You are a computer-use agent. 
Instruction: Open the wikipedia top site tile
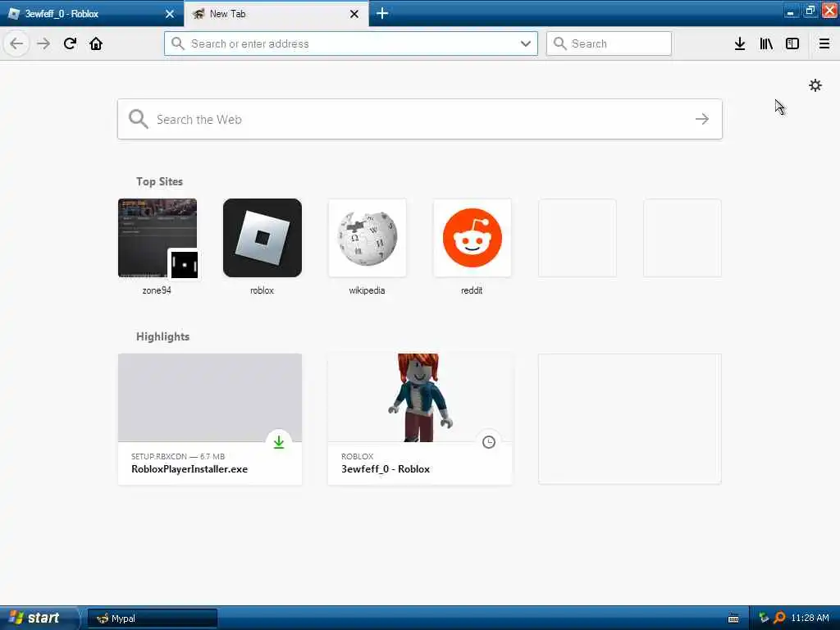pos(367,238)
